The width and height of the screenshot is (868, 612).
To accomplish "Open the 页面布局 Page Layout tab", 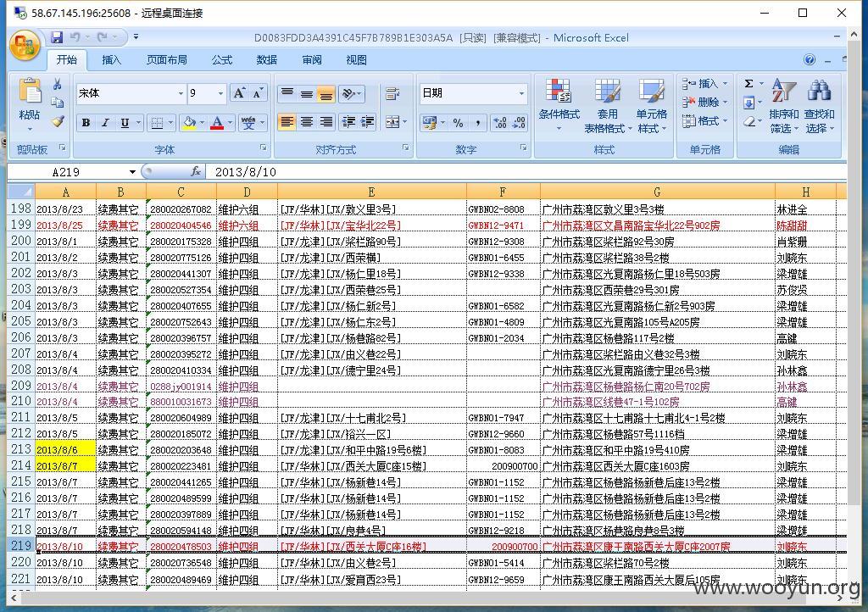I will (x=167, y=60).
